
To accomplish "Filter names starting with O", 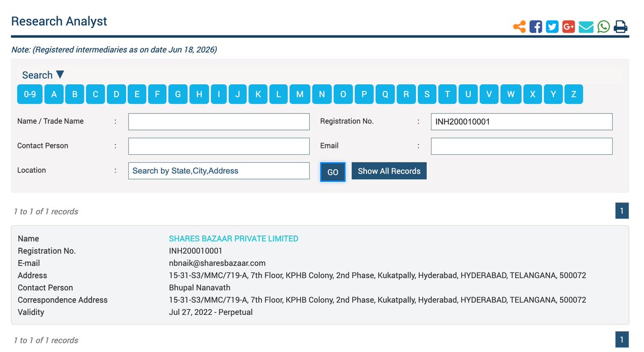I will pos(343,94).
